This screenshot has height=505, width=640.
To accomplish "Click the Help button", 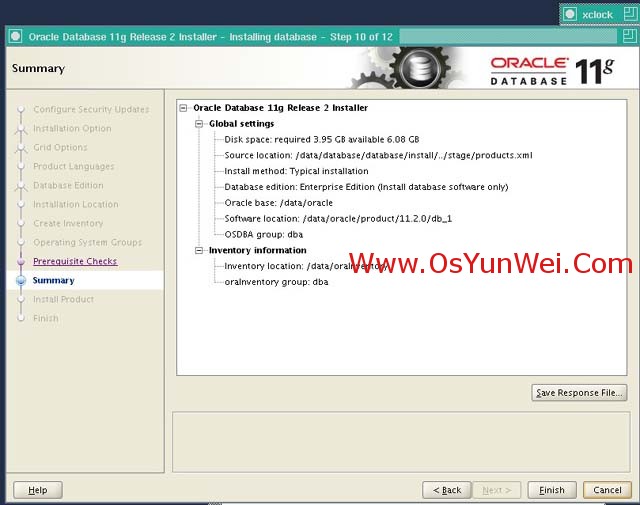I will (38, 490).
